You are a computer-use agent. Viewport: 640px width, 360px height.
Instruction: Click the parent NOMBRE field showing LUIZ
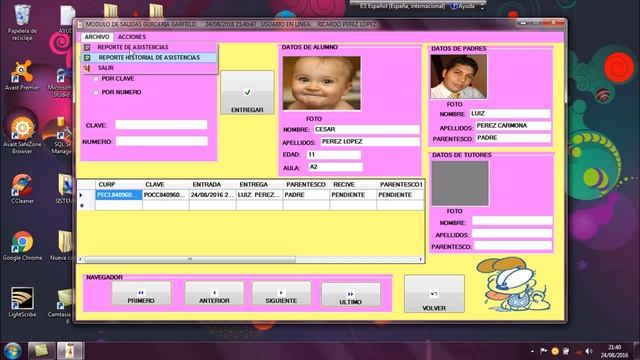click(510, 113)
